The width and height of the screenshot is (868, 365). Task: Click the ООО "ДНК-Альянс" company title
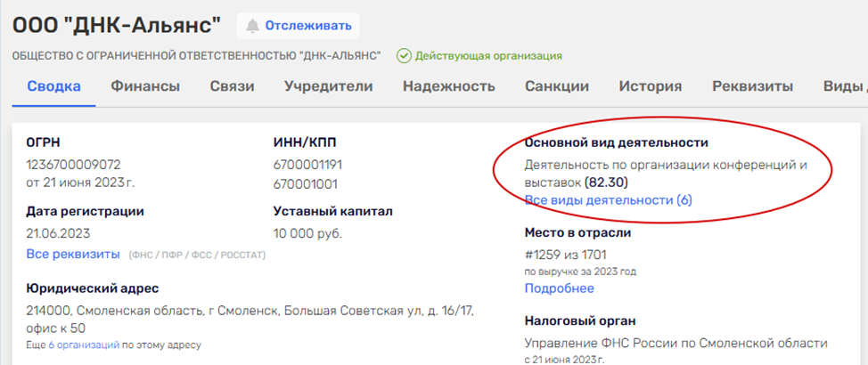pos(117,26)
